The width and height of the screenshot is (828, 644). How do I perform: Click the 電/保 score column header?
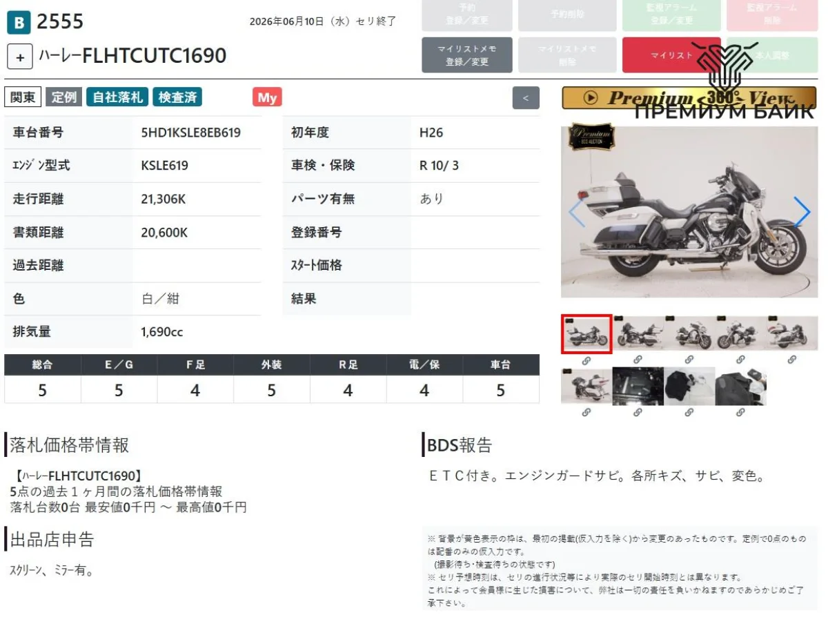point(424,364)
